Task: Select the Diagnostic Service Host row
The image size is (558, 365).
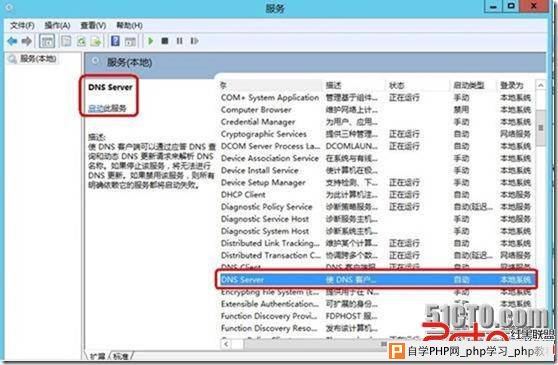Action: (376, 219)
